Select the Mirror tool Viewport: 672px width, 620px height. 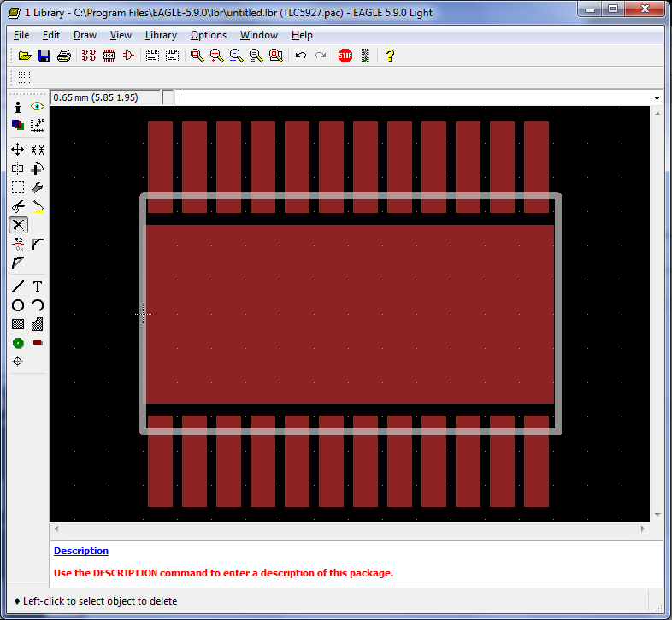click(18, 168)
